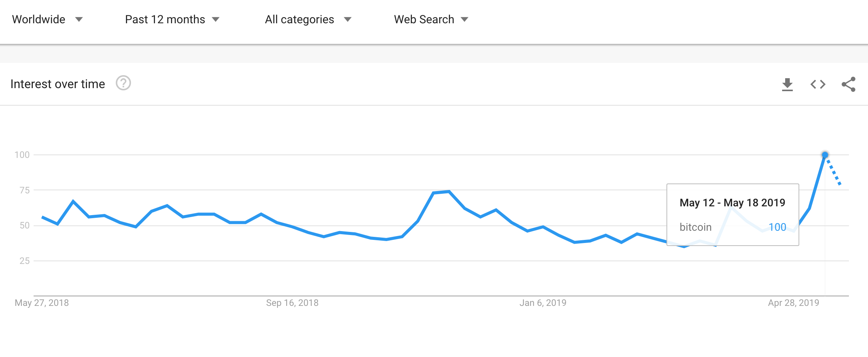The width and height of the screenshot is (868, 357).
Task: Click the All categories label text
Action: 300,19
